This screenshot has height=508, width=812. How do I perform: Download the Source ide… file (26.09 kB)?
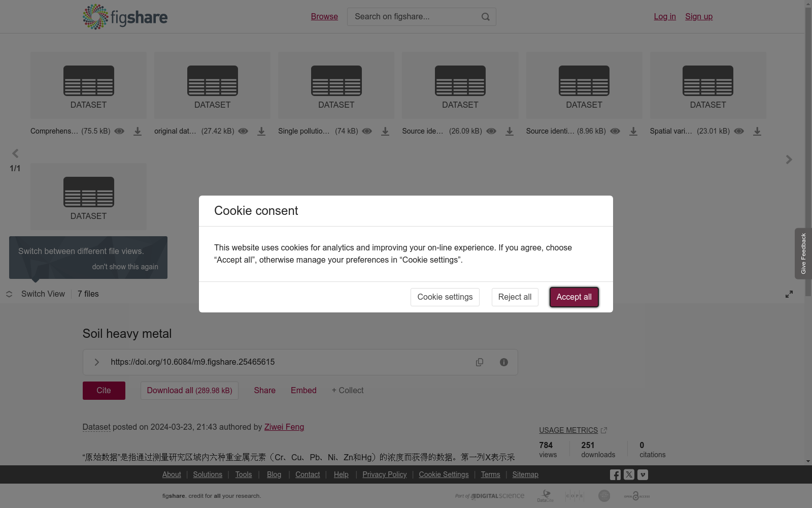(510, 131)
